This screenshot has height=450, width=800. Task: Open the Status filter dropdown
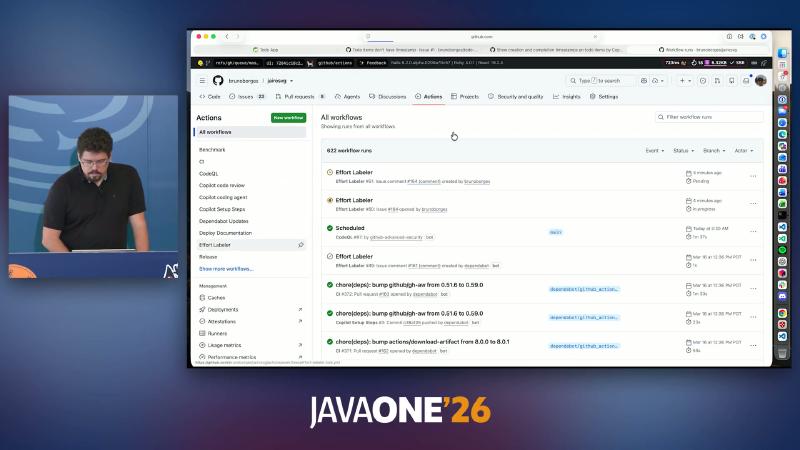tap(684, 151)
